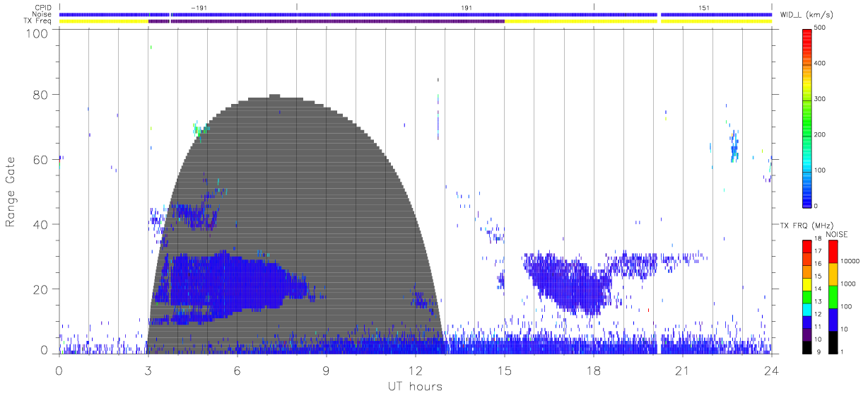Click the purple segment of TX Freq strip
This screenshot has height=401, width=868.
tap(326, 21)
